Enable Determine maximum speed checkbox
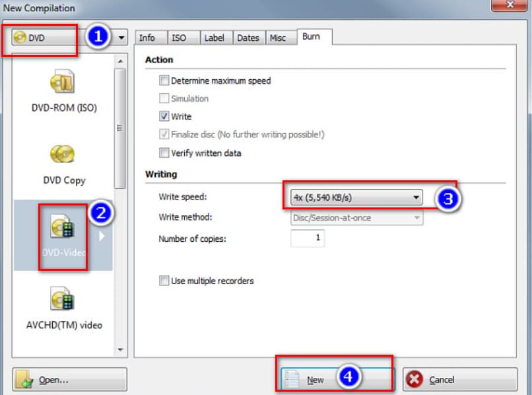Image resolution: width=532 pixels, height=395 pixels. (164, 81)
